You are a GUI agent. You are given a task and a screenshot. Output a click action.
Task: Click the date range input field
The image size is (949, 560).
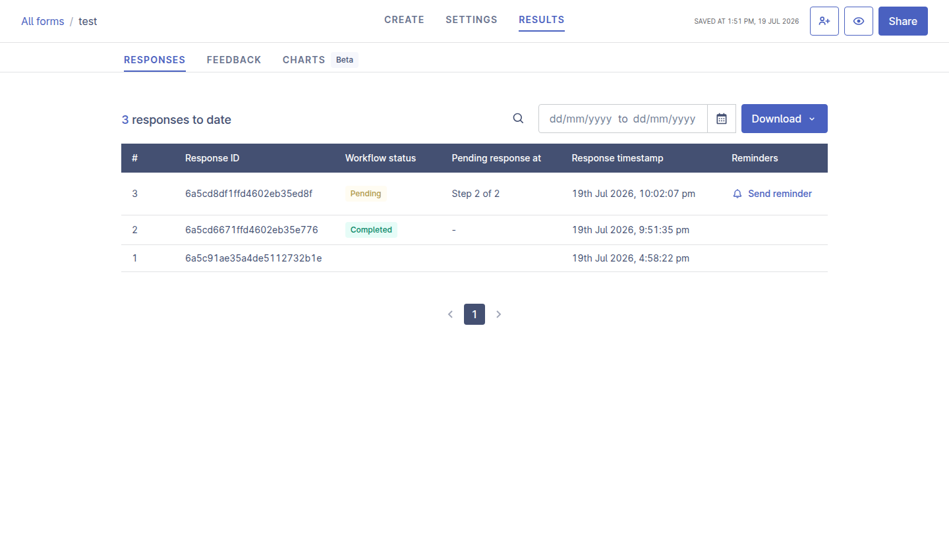click(x=623, y=119)
